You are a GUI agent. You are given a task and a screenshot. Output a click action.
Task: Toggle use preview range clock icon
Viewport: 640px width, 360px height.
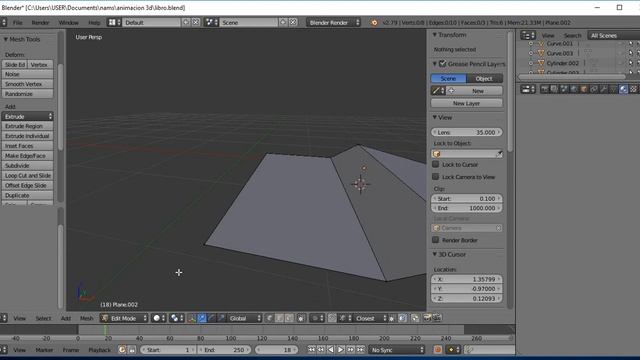tap(122, 349)
